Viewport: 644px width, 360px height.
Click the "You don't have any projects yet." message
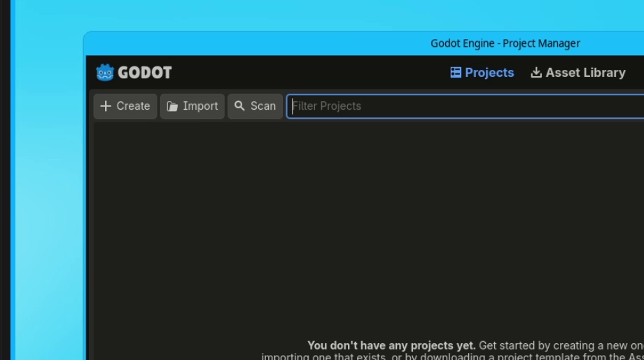(391, 345)
